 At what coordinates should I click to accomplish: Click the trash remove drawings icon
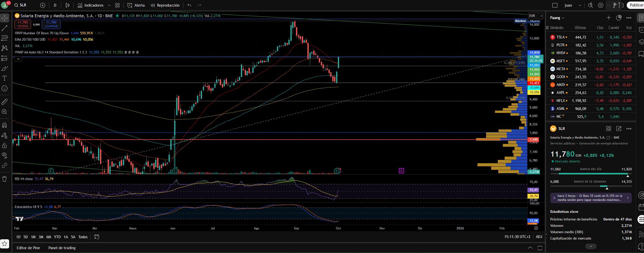5,179
